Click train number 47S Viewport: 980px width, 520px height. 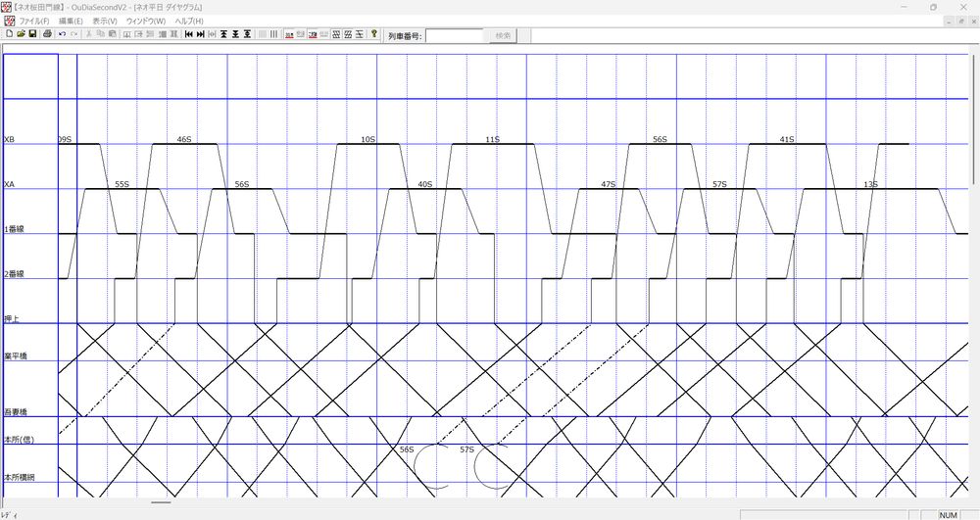pyautogui.click(x=609, y=185)
